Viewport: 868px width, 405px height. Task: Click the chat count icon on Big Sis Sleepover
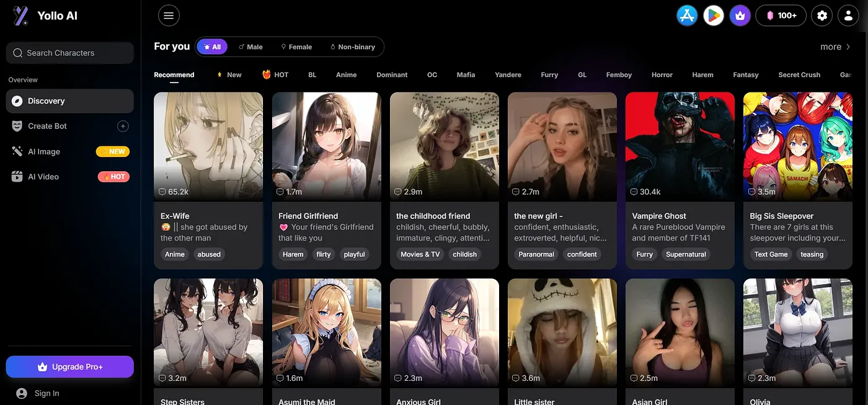click(751, 192)
